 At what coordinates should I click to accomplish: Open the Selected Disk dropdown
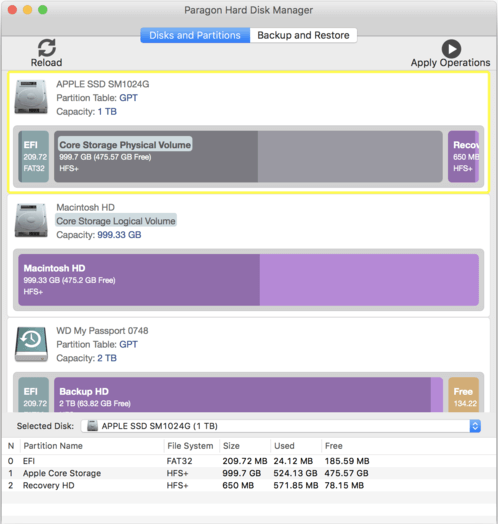click(x=281, y=426)
